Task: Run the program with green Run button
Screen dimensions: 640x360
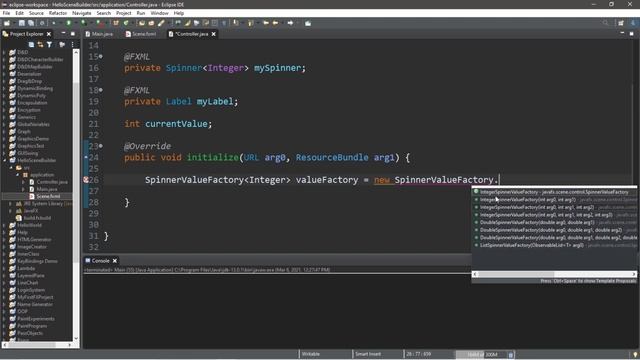Action: coord(69,23)
